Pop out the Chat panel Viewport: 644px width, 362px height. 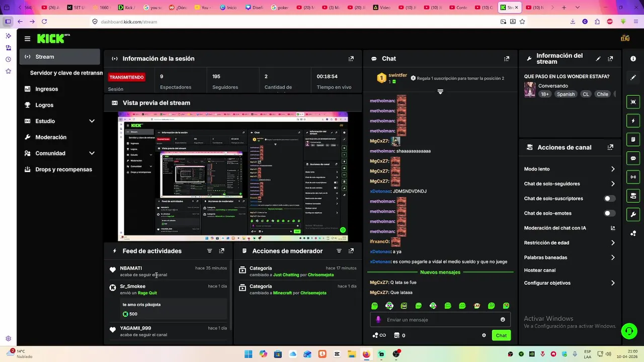point(507,59)
